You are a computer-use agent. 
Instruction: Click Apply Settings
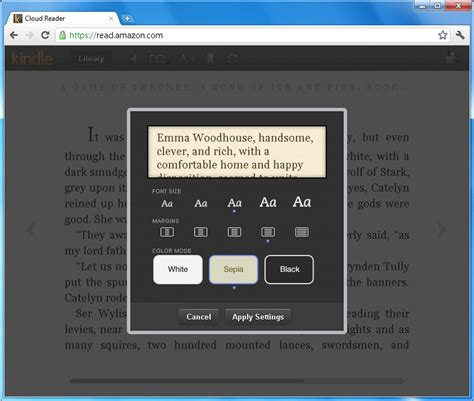click(258, 317)
